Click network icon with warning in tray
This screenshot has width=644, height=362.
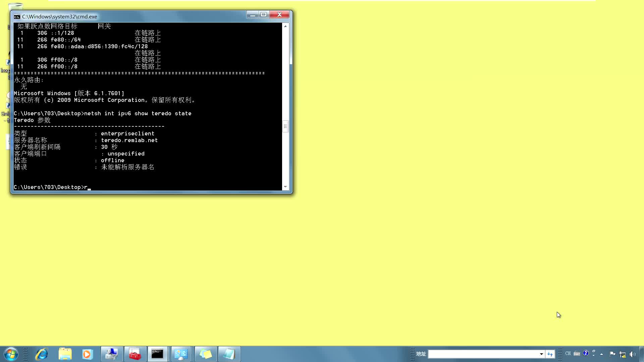click(623, 354)
